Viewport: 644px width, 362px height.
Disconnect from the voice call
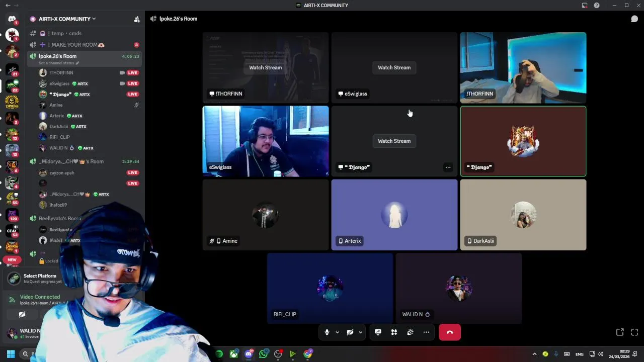click(450, 332)
